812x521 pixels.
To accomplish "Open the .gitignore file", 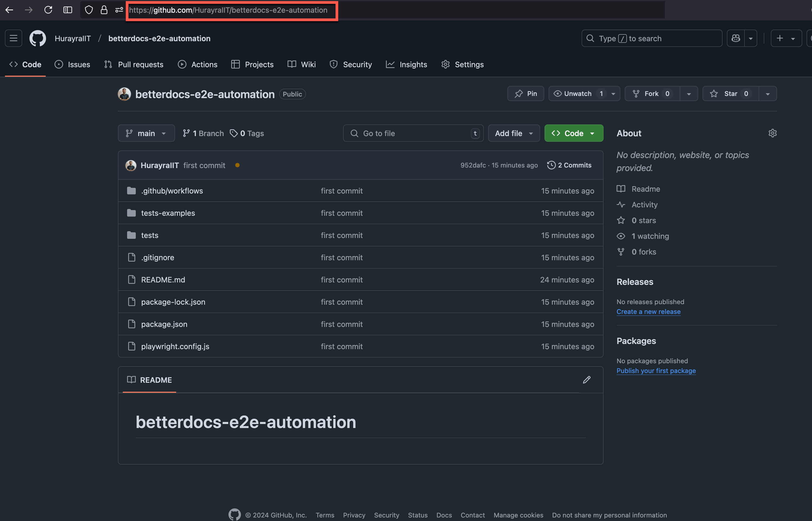I will point(157,258).
